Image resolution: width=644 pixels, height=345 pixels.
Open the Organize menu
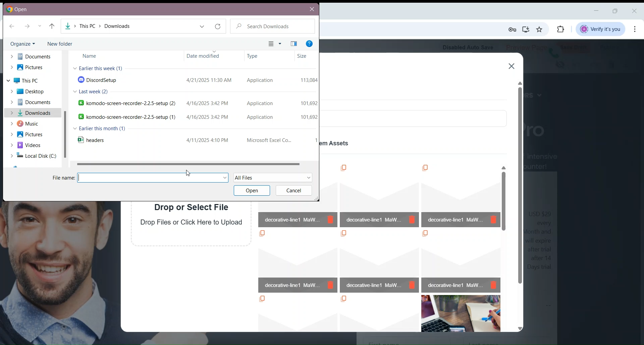(22, 44)
